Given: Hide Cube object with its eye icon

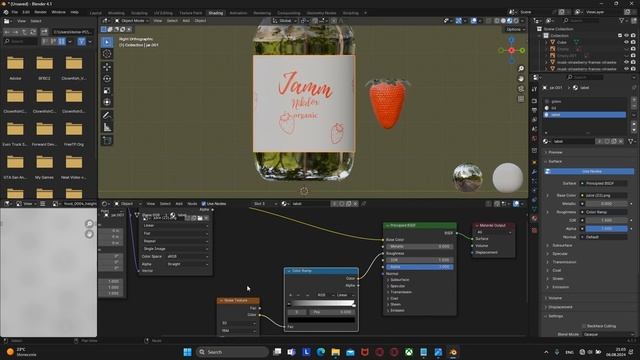Looking at the screenshot, I should tap(627, 42).
